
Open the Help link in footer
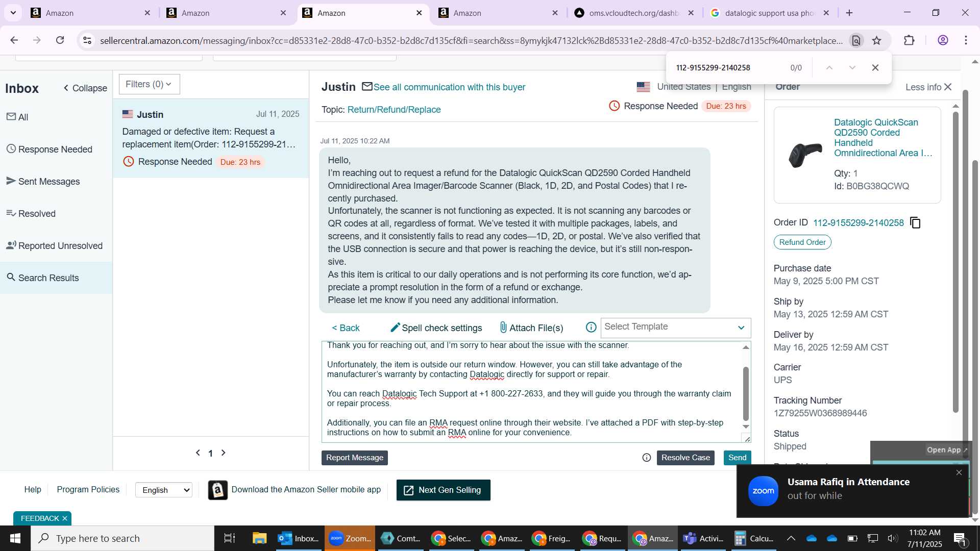33,489
